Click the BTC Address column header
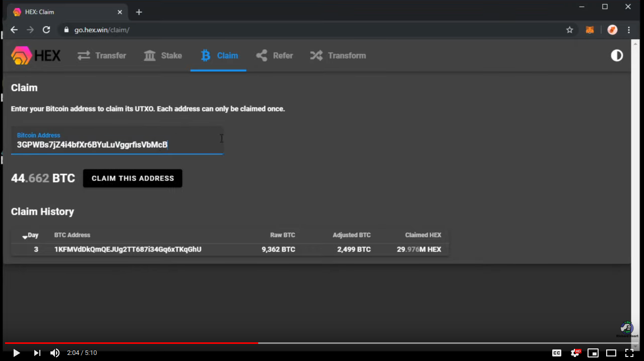 pyautogui.click(x=72, y=235)
